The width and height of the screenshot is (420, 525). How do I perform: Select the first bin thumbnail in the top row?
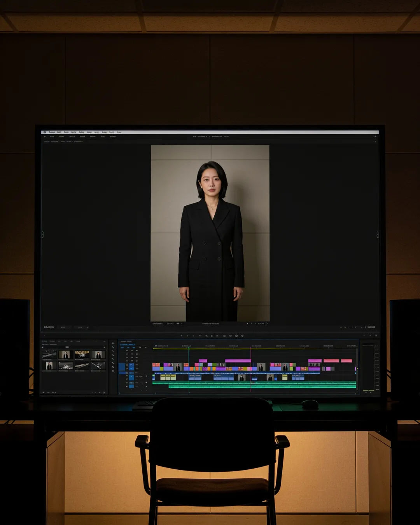coord(49,355)
